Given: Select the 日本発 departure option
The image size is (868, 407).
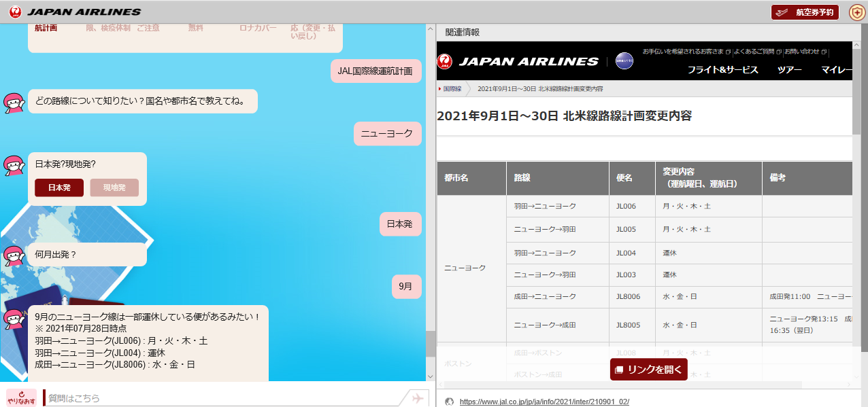Looking at the screenshot, I should 59,188.
